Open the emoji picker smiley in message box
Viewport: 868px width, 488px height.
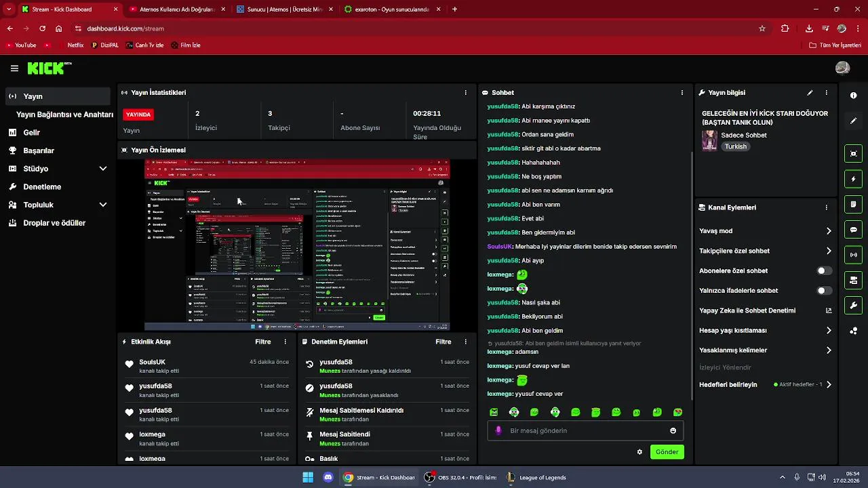click(x=673, y=430)
